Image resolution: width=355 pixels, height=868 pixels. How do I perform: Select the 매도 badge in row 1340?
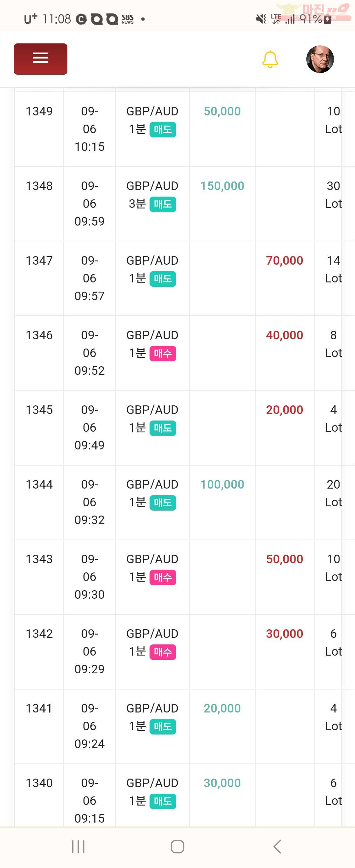point(163,801)
